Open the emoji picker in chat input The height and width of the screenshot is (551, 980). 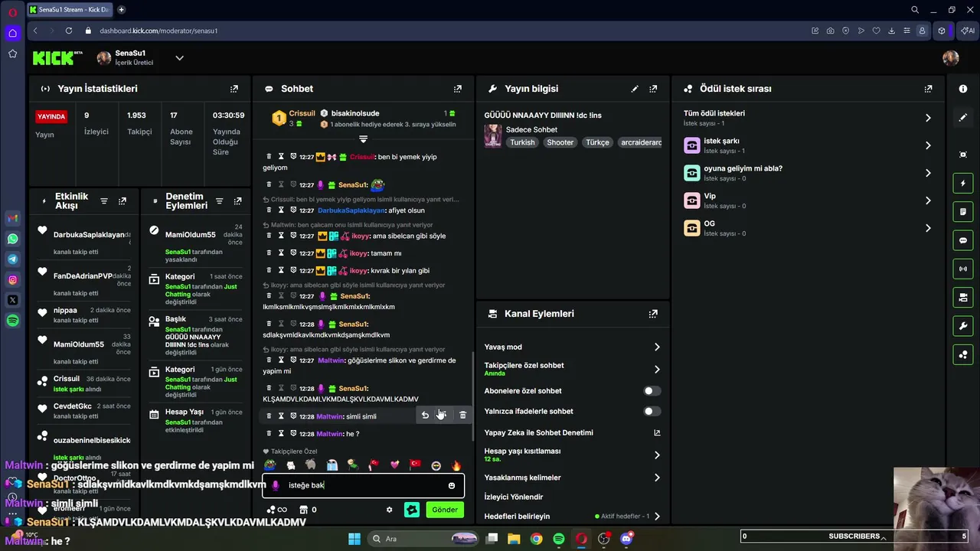(452, 485)
